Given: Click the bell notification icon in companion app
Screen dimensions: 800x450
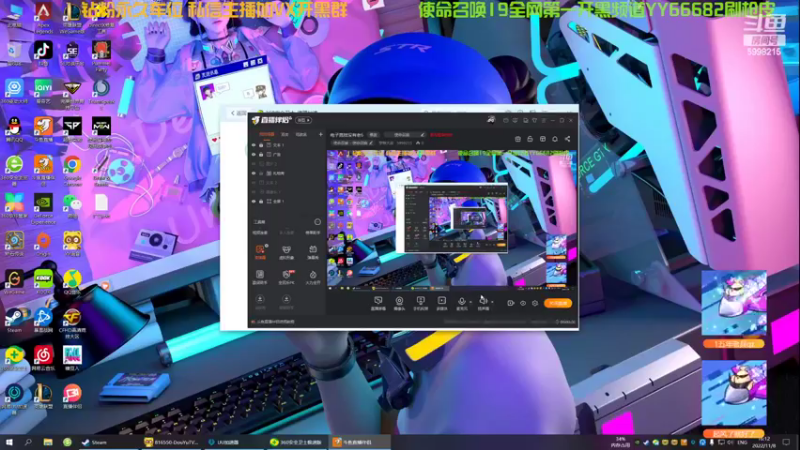Looking at the screenshot, I should pos(555,139).
